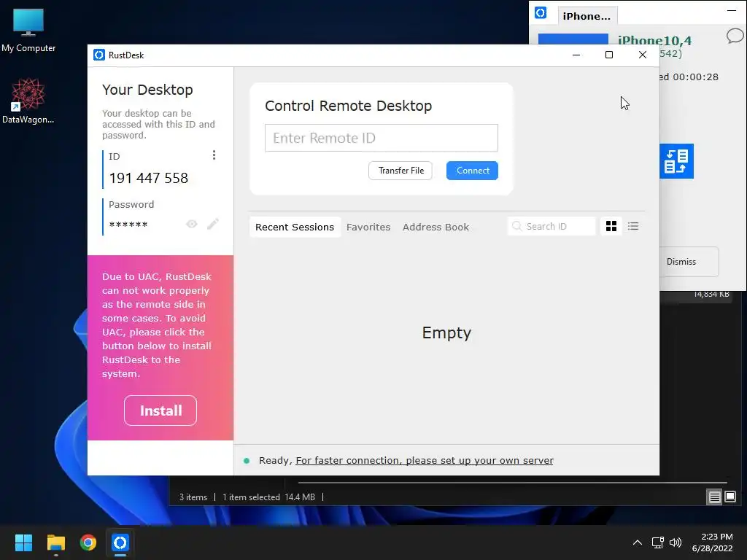Select the iPhone tab in the background window
This screenshot has height=560, width=747.
click(587, 16)
